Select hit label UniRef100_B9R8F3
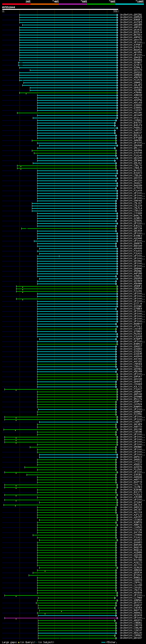146x644 pixels. tap(131, 20)
